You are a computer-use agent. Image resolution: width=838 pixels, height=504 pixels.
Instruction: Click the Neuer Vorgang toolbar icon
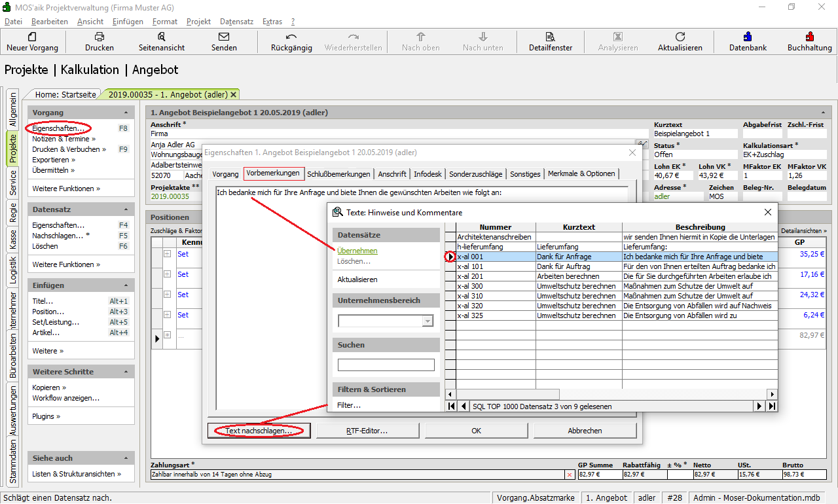32,37
